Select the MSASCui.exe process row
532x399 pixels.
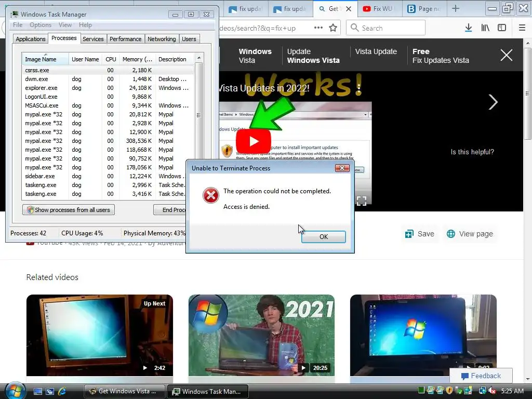pyautogui.click(x=108, y=105)
